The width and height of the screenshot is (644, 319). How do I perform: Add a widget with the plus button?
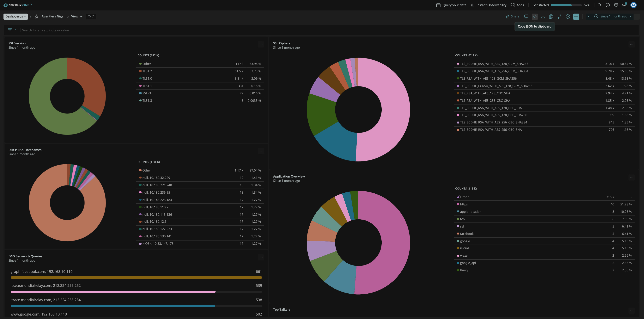tap(576, 16)
